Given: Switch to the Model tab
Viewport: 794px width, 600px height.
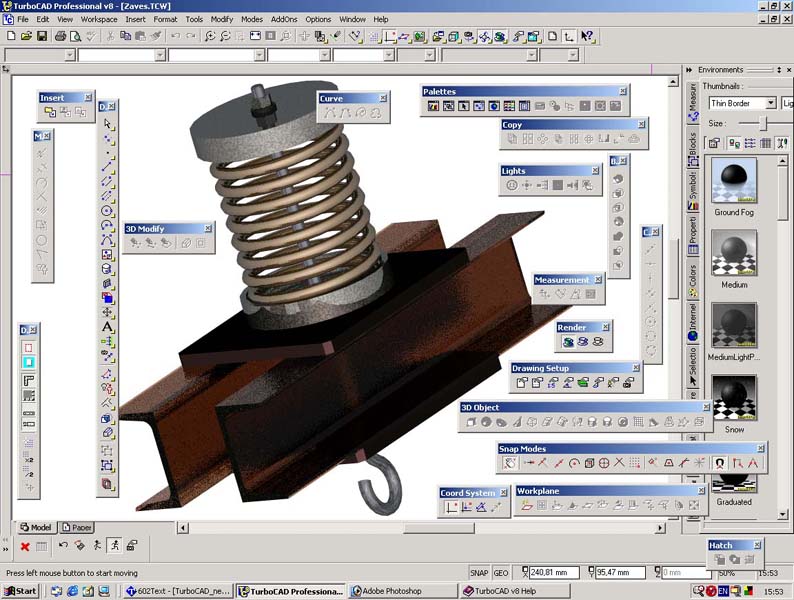Looking at the screenshot, I should pos(35,528).
